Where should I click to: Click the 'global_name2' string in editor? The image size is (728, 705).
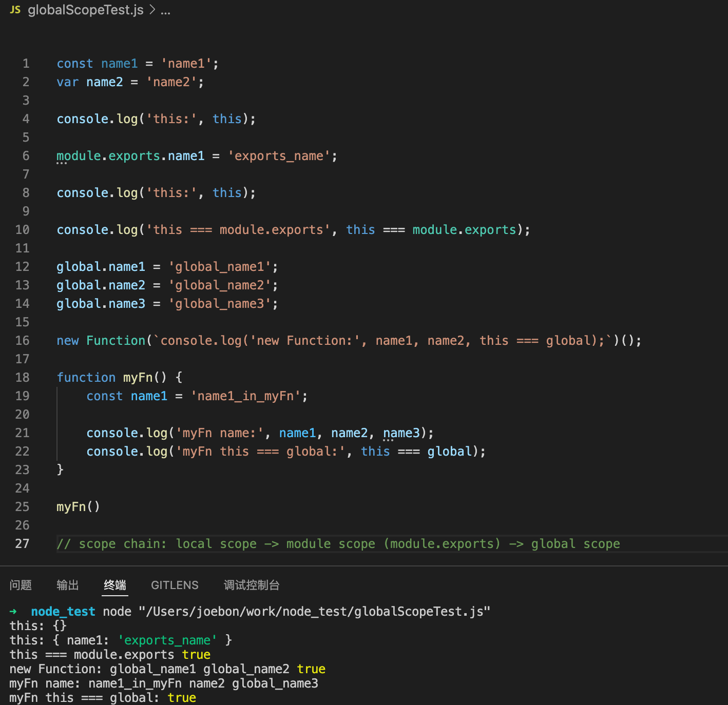click(220, 285)
